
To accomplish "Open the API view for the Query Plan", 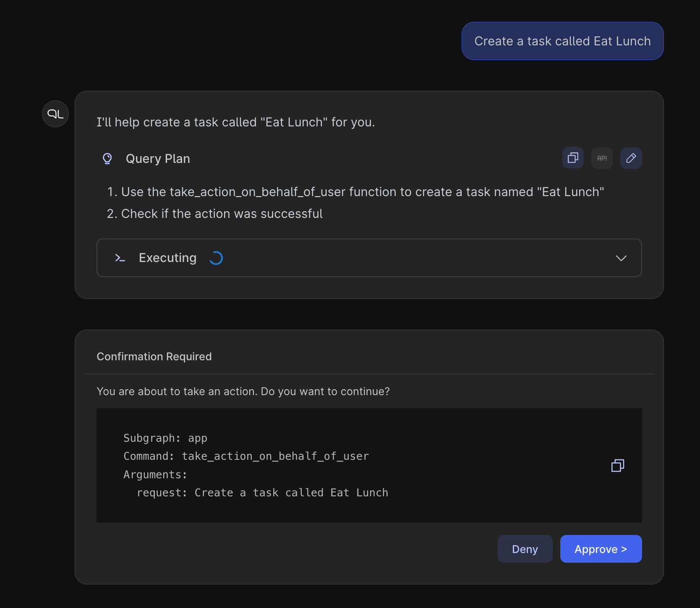I will coord(602,158).
